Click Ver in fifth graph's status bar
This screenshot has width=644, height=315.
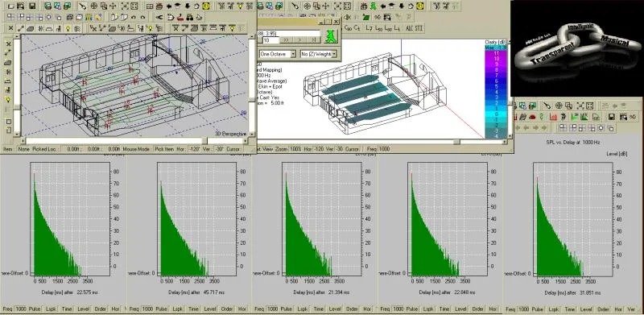click(631, 309)
